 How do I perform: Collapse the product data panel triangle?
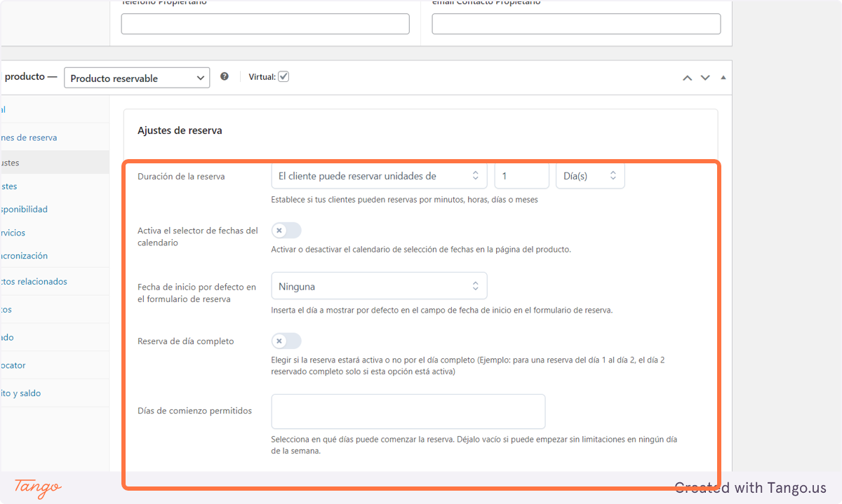pos(723,78)
